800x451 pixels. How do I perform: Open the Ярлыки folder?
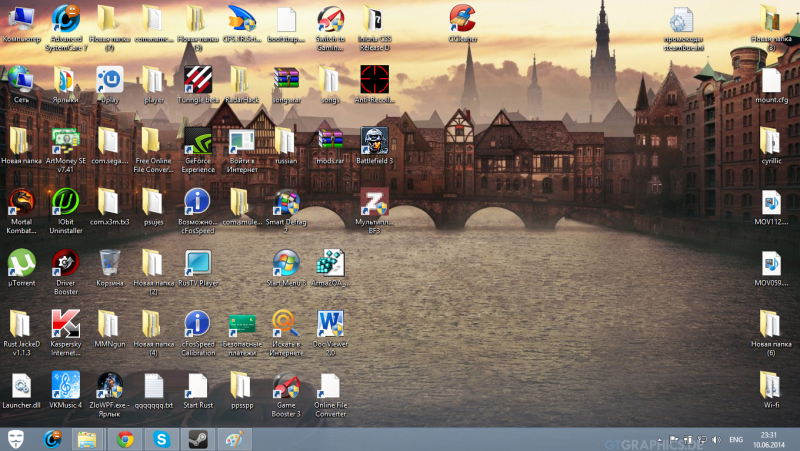[x=64, y=80]
